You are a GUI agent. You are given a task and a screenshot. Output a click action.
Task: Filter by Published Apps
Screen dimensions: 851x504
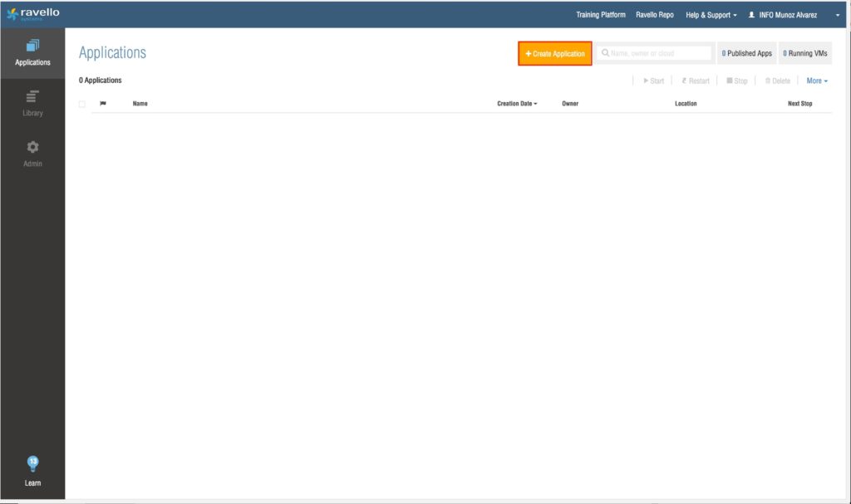(746, 53)
